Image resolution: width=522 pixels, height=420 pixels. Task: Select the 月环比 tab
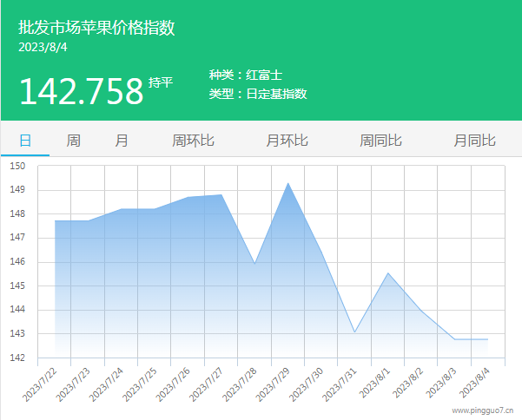click(x=287, y=141)
